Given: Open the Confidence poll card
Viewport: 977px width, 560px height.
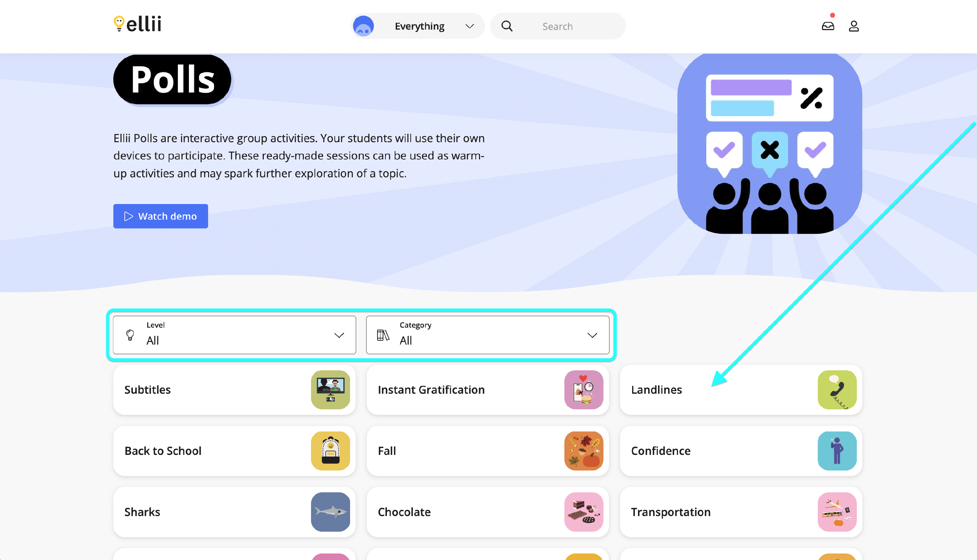Looking at the screenshot, I should click(741, 451).
